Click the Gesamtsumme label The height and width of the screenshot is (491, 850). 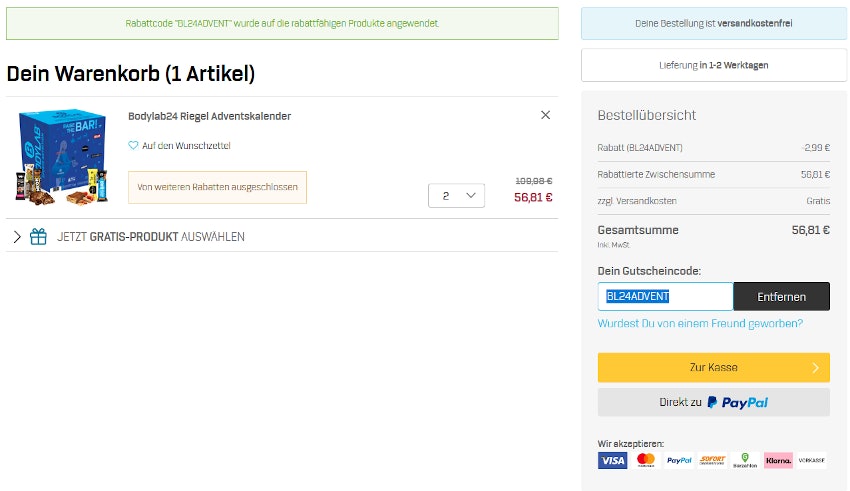coord(638,230)
